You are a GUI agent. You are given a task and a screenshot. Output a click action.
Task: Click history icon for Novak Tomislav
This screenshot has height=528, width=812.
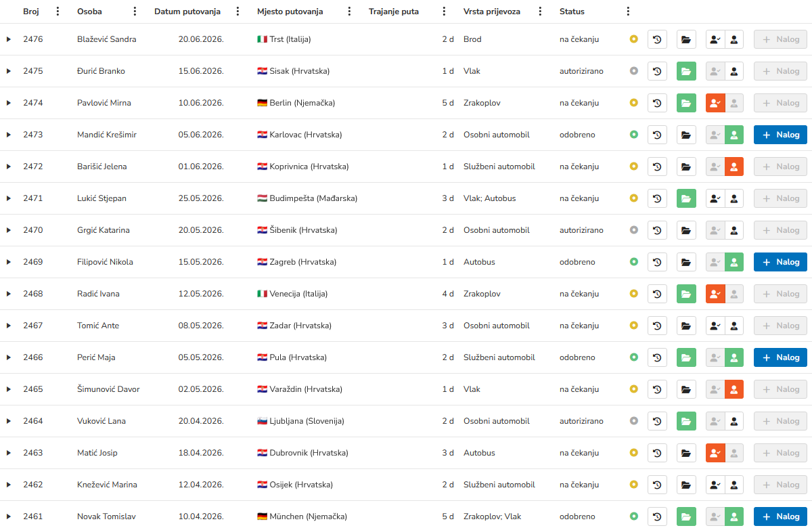pyautogui.click(x=657, y=516)
